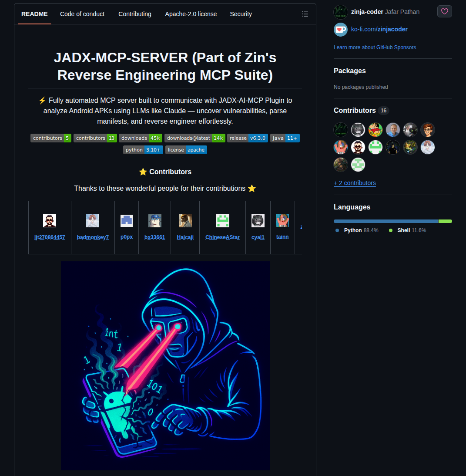Open tainn avatar in contributors table
The image size is (466, 476).
[x=282, y=220]
